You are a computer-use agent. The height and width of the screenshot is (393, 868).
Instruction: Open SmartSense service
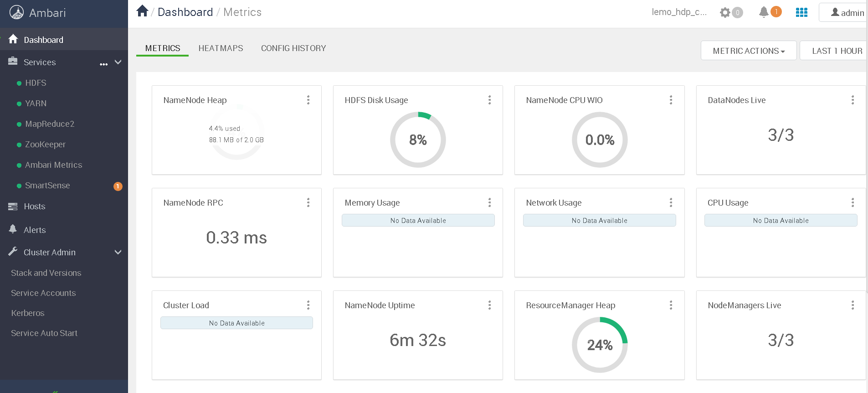pos(47,186)
